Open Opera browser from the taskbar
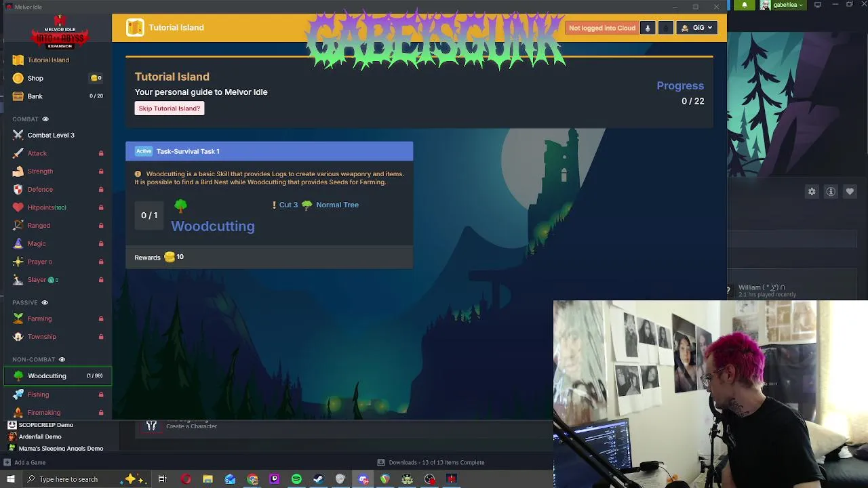Image resolution: width=868 pixels, height=488 pixels. click(x=186, y=479)
